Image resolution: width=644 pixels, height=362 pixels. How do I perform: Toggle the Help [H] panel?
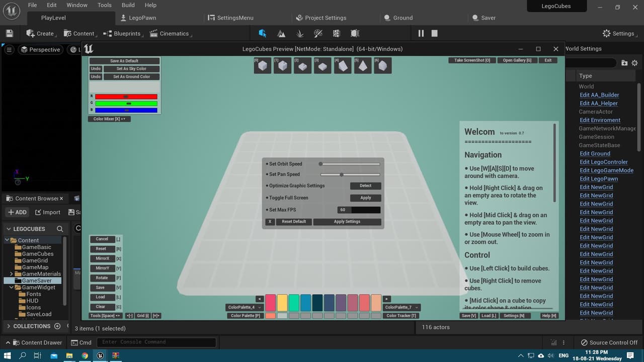pos(549,316)
